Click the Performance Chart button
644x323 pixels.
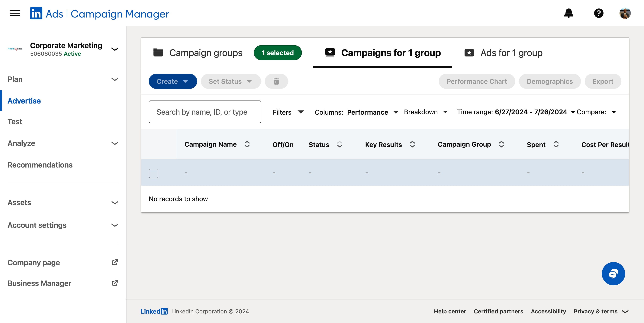[x=477, y=81]
